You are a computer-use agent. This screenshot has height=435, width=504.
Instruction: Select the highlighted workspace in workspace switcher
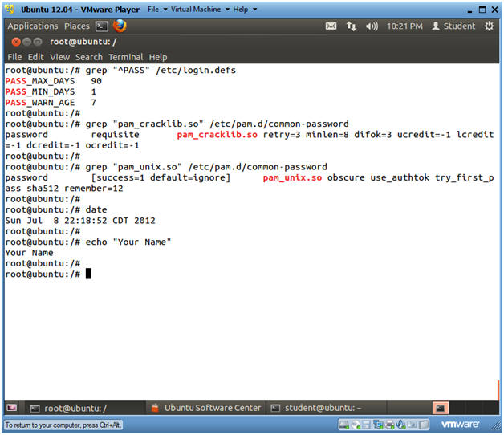440,408
